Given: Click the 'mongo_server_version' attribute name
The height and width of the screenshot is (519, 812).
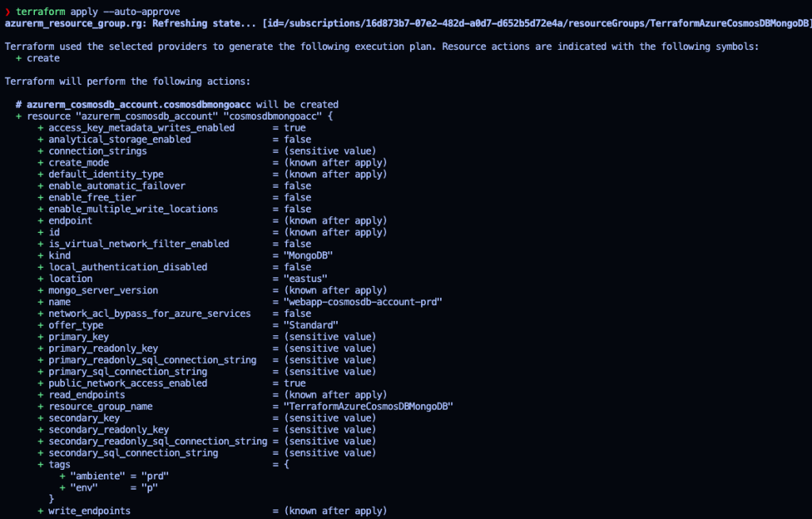Looking at the screenshot, I should coord(103,290).
